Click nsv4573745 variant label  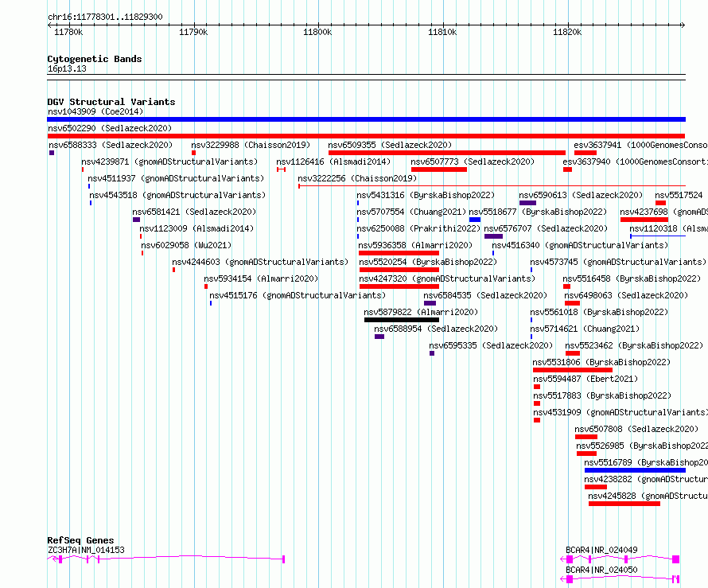(x=618, y=262)
